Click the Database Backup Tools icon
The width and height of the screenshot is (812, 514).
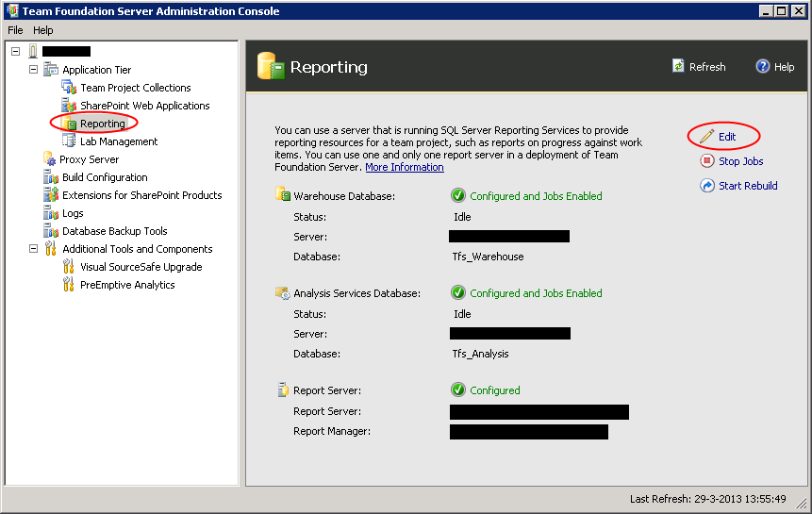pos(51,231)
